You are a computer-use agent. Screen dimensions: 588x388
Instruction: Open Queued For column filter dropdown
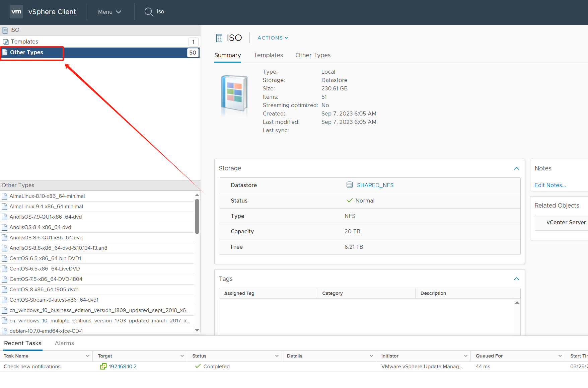[560, 356]
